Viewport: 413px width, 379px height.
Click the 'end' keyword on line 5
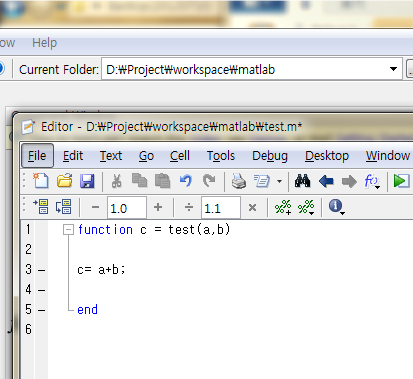click(87, 310)
